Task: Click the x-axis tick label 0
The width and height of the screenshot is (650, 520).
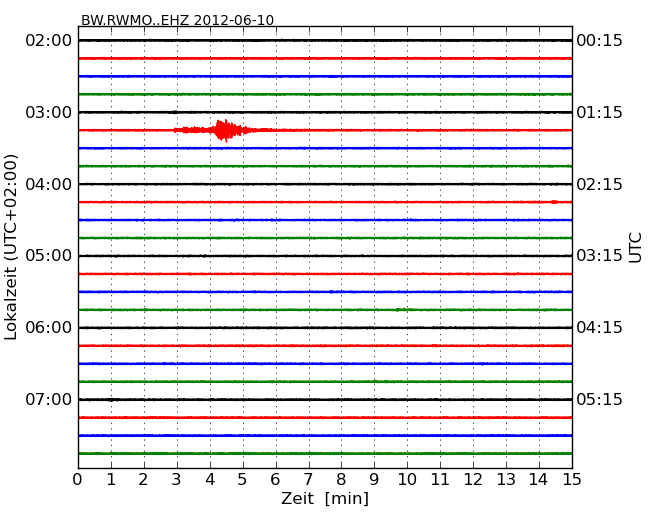Action: [x=78, y=480]
